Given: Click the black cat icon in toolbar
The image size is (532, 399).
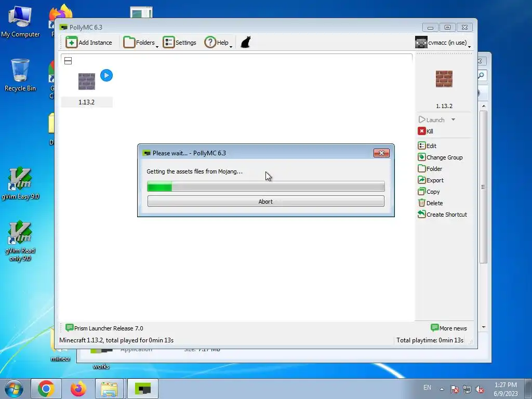Looking at the screenshot, I should click(246, 43).
